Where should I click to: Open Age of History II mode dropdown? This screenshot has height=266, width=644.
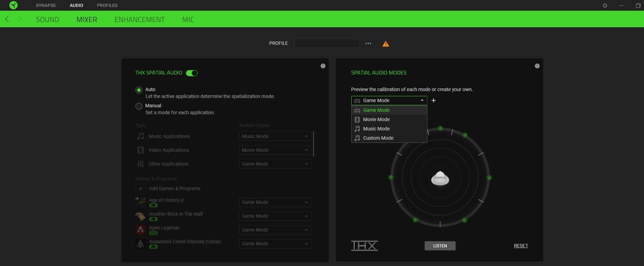tap(275, 202)
